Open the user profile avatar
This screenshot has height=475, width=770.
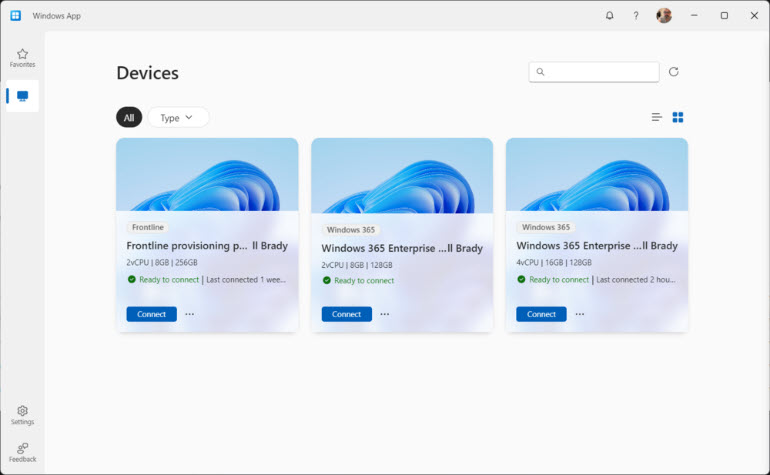coord(664,15)
